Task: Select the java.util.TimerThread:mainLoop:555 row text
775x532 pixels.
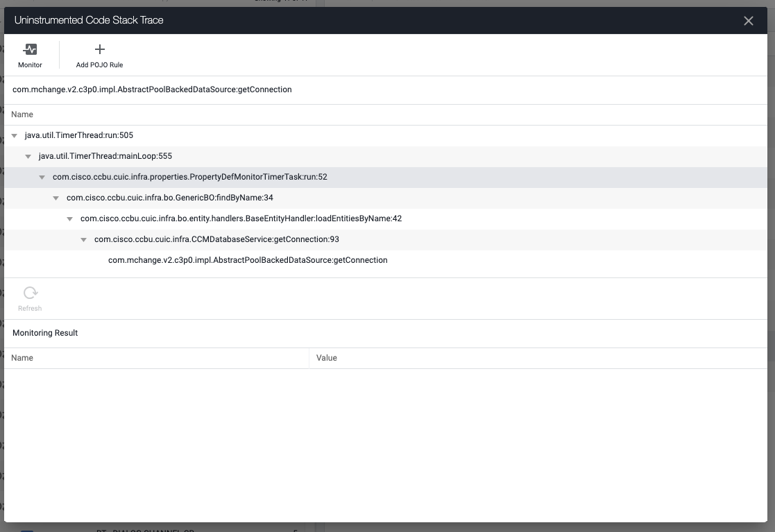Action: [105, 156]
